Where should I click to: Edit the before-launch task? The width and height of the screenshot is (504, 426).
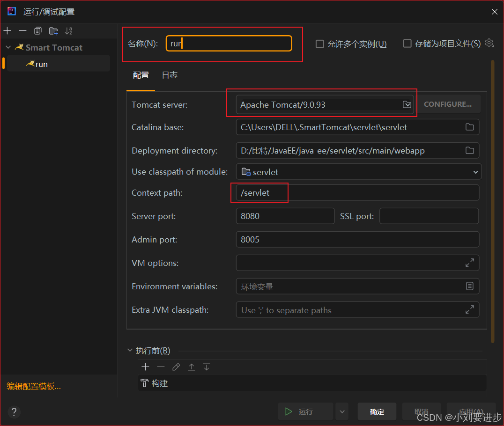(x=176, y=367)
